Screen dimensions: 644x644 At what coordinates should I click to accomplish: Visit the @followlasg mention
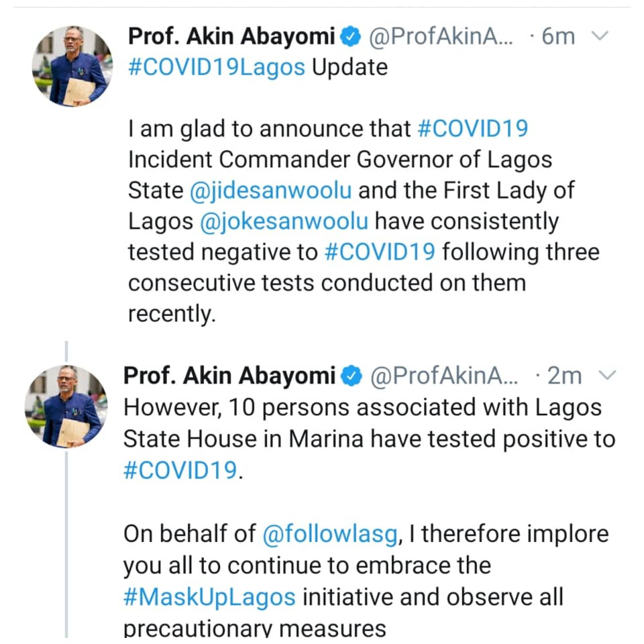pos(330,535)
